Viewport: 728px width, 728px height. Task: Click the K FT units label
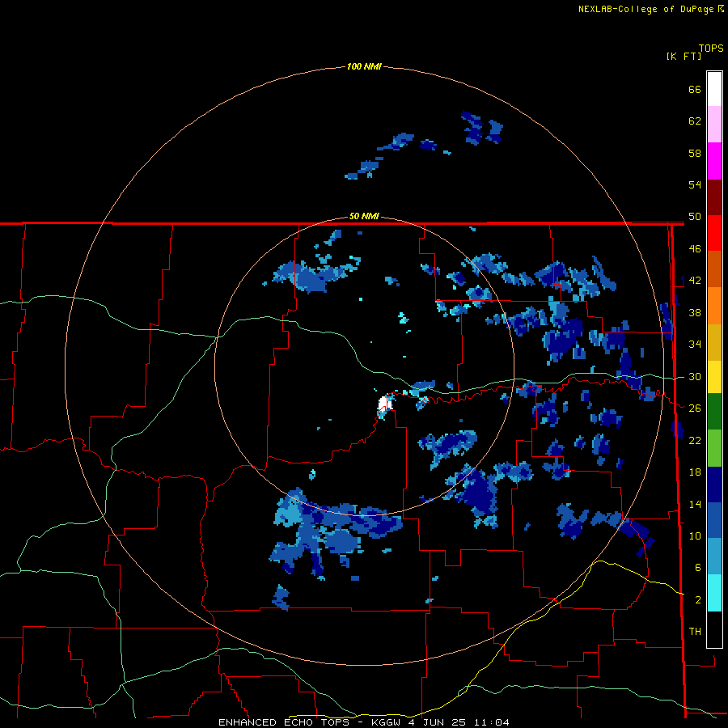click(684, 56)
